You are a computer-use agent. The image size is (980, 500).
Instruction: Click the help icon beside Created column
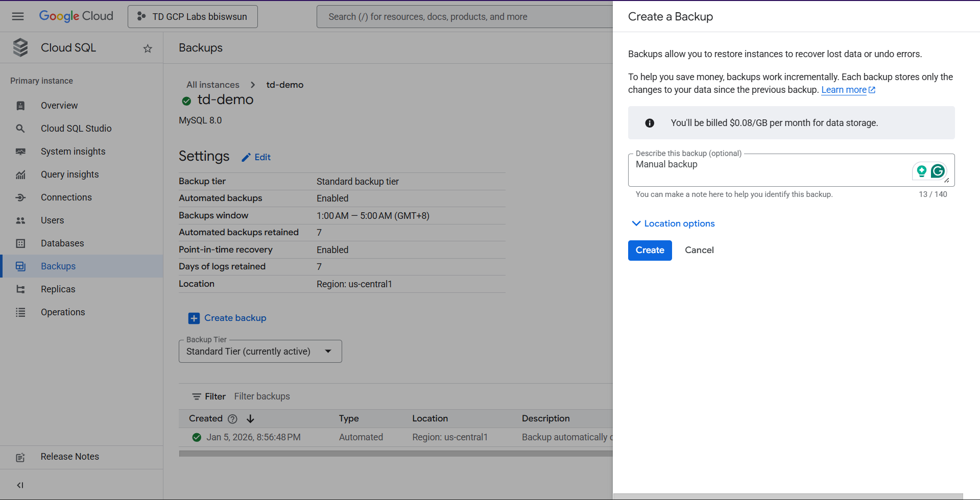point(232,419)
